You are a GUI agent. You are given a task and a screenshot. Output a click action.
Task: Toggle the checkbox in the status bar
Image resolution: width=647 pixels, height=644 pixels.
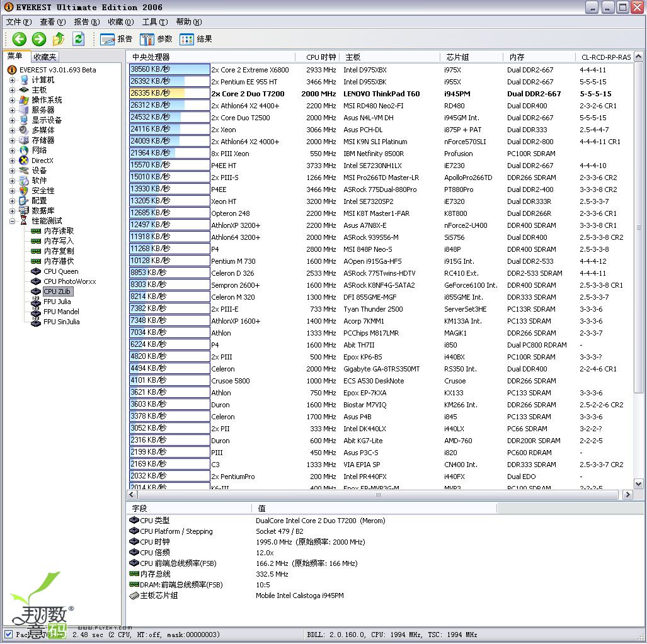pyautogui.click(x=8, y=634)
